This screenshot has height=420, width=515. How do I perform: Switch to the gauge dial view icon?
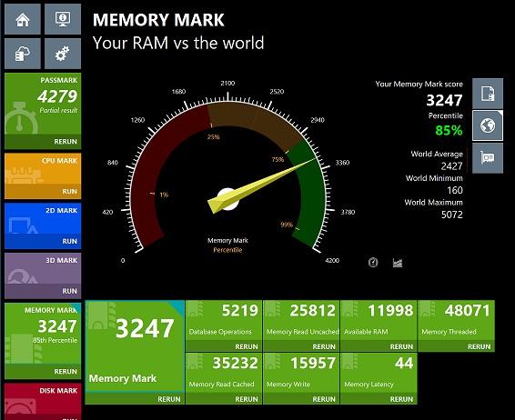click(x=373, y=262)
